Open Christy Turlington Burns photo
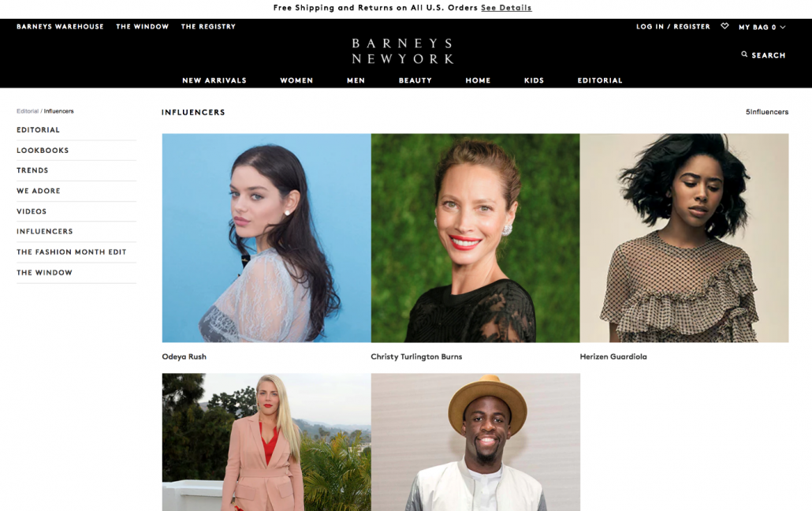Screen dimensions: 812x511 coord(475,238)
